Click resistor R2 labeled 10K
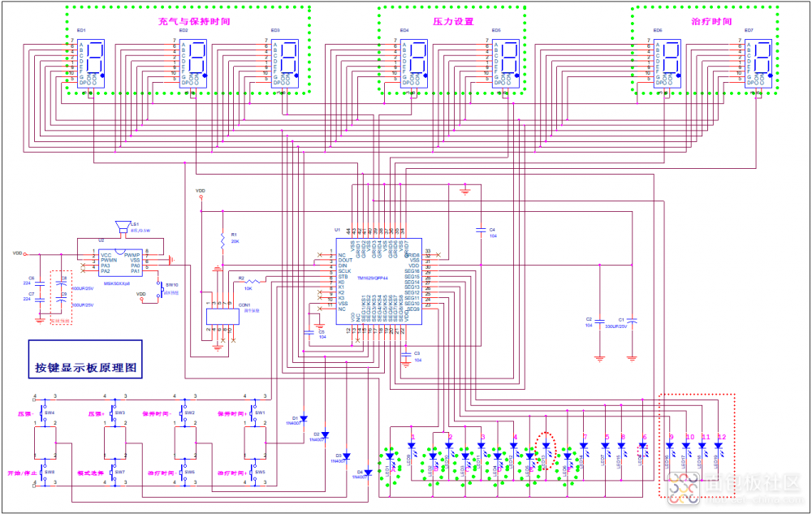Image resolution: width=812 pixels, height=514 pixels. click(x=252, y=281)
